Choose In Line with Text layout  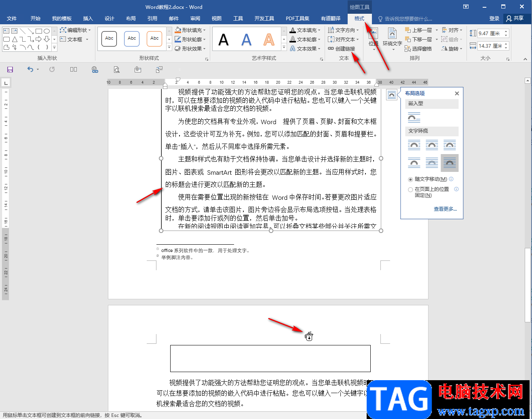[414, 118]
